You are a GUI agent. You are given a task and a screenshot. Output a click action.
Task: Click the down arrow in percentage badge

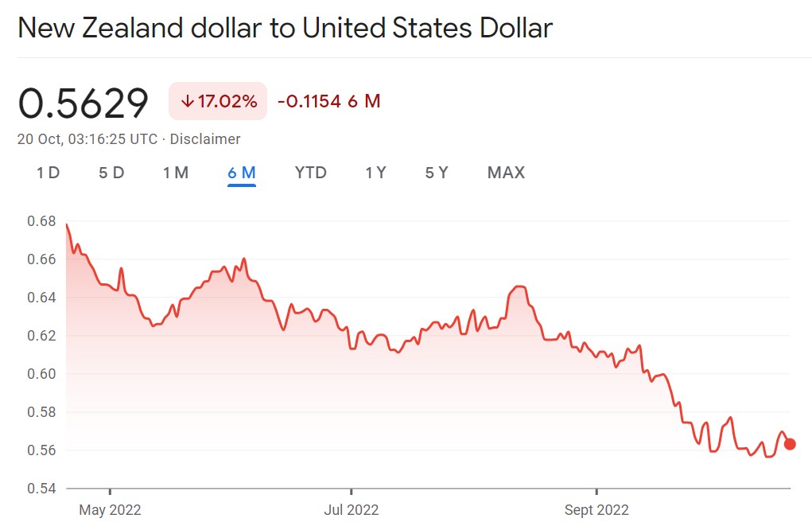click(x=188, y=102)
